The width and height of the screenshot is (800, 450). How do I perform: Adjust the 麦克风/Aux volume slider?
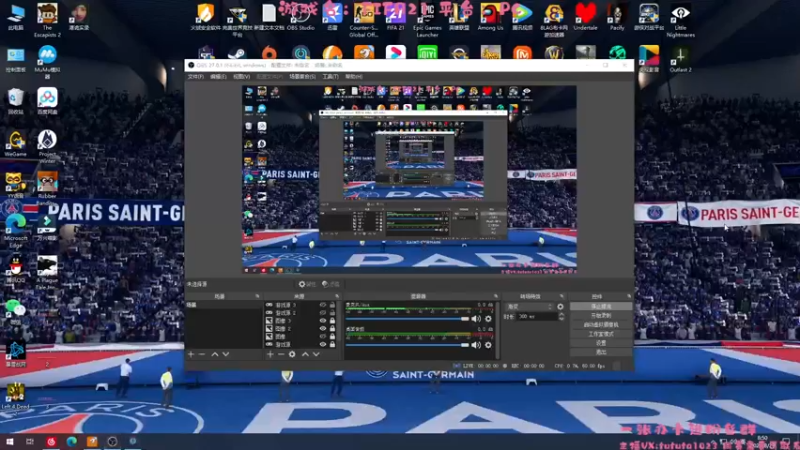pos(407,319)
